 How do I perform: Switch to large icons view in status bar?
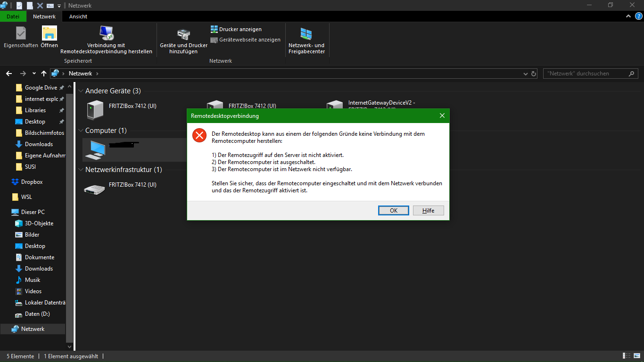click(637, 356)
